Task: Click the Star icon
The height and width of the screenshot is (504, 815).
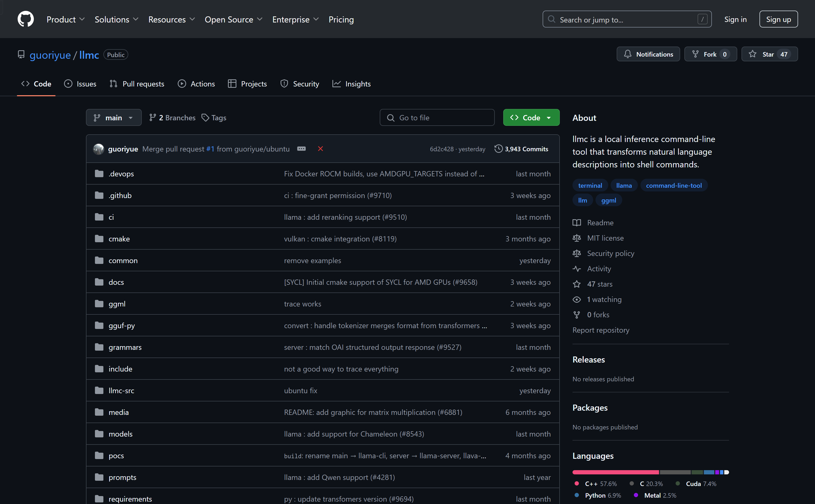Action: (x=752, y=54)
